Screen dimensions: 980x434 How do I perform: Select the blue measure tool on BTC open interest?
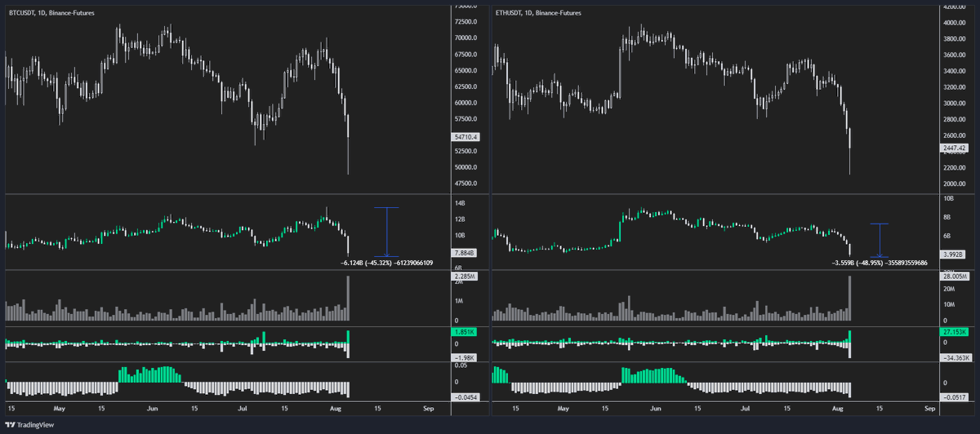click(386, 232)
